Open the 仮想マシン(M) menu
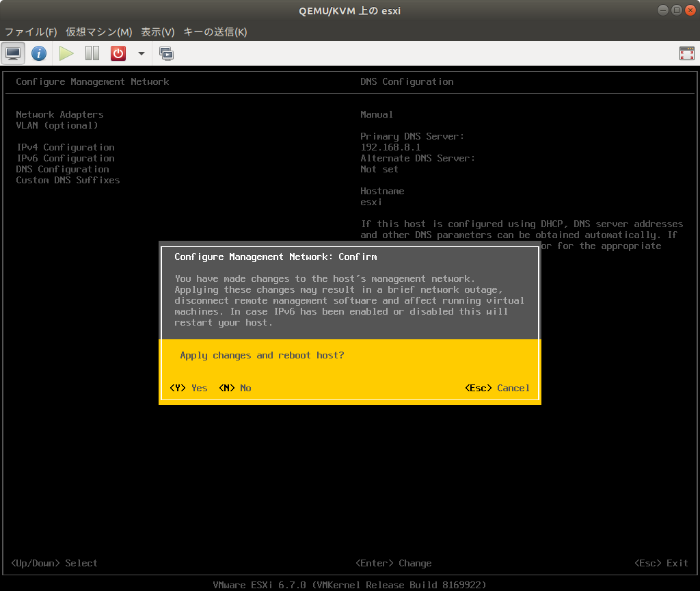The width and height of the screenshot is (700, 591). click(99, 31)
